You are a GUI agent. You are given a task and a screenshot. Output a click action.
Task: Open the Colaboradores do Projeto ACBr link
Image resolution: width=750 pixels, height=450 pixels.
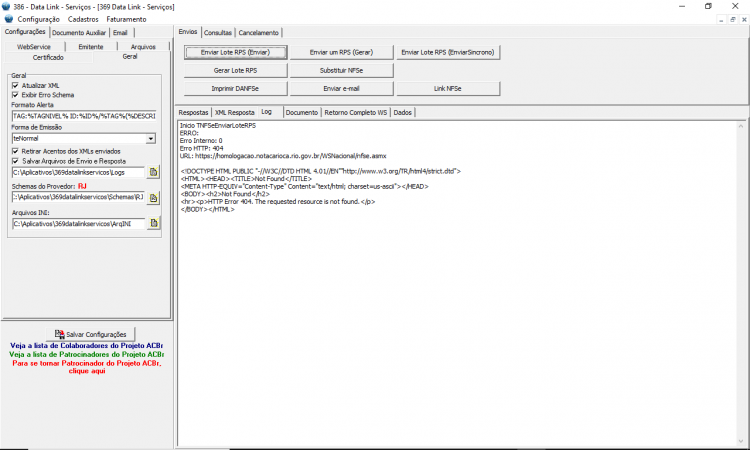tap(87, 345)
